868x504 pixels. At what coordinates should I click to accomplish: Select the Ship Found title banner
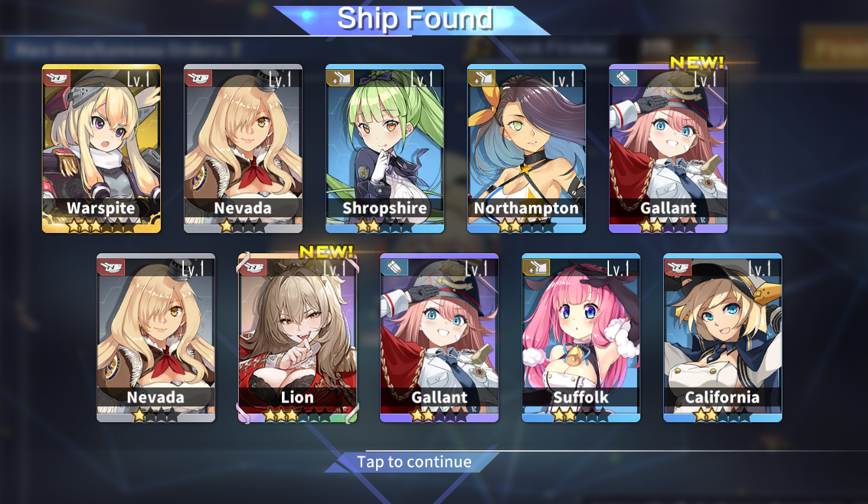tap(414, 20)
